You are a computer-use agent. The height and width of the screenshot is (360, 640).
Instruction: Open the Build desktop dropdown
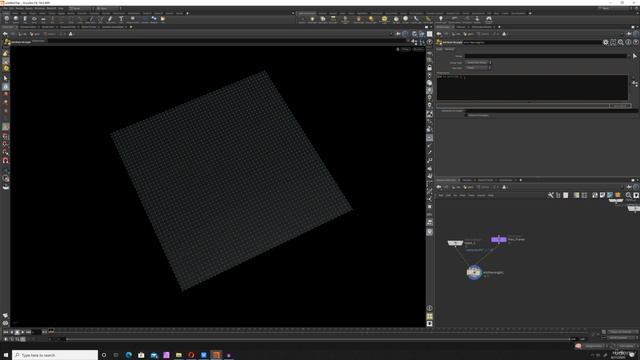(x=80, y=8)
